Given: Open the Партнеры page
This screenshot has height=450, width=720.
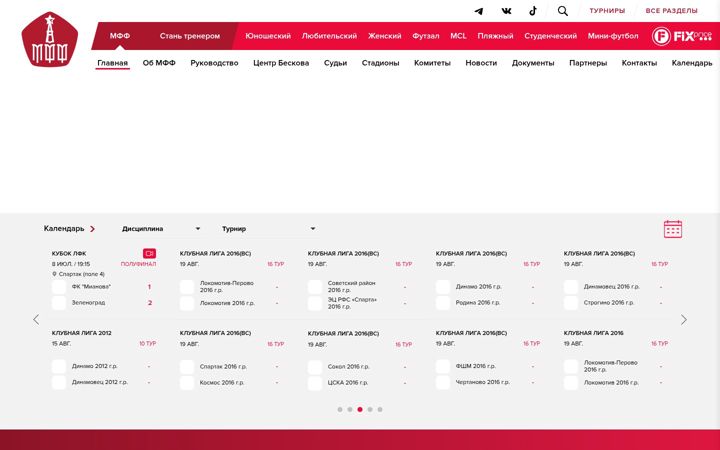Looking at the screenshot, I should pos(588,63).
